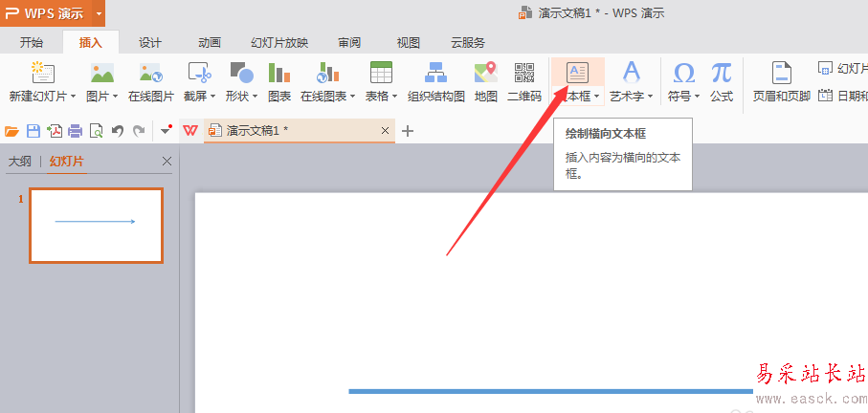Expand the 形状 dropdown arrow
Viewport: 868px width, 413px height.
[x=256, y=97]
